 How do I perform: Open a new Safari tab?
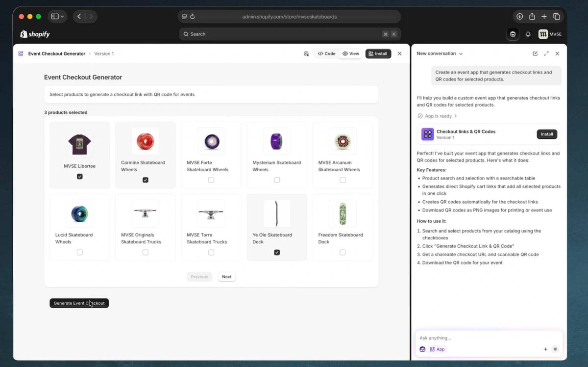click(544, 17)
